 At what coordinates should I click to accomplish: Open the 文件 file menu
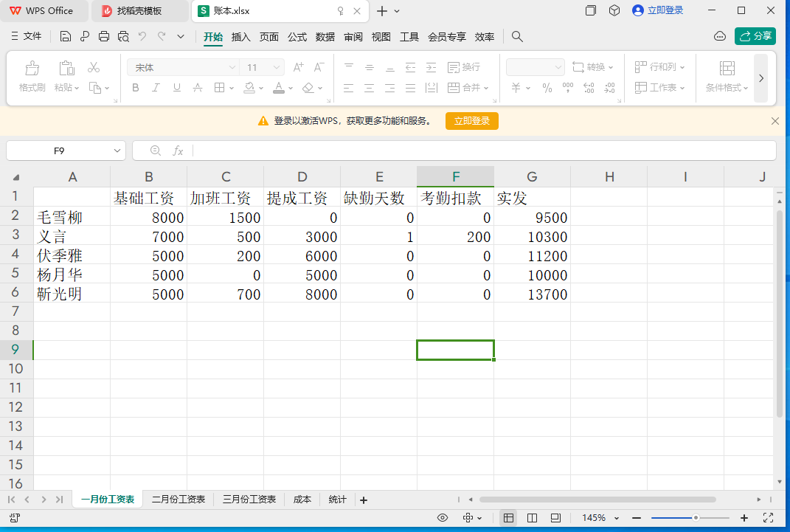coord(27,36)
